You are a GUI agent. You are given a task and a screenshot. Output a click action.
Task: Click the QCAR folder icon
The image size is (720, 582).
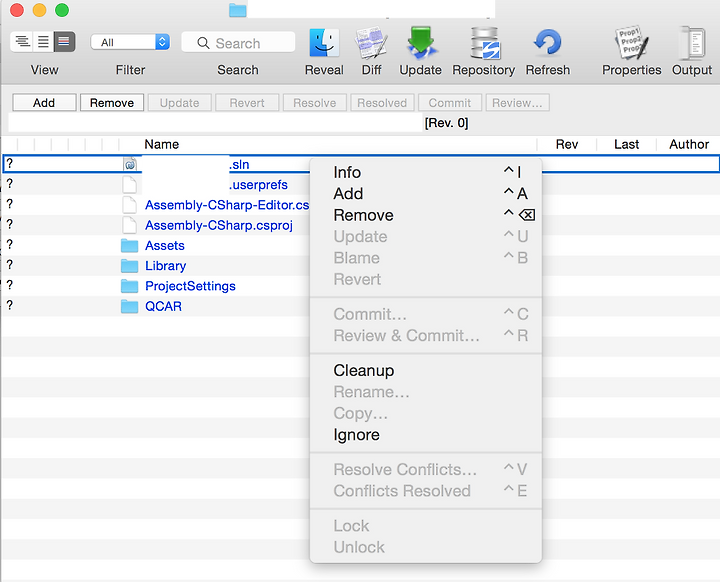[x=129, y=306]
